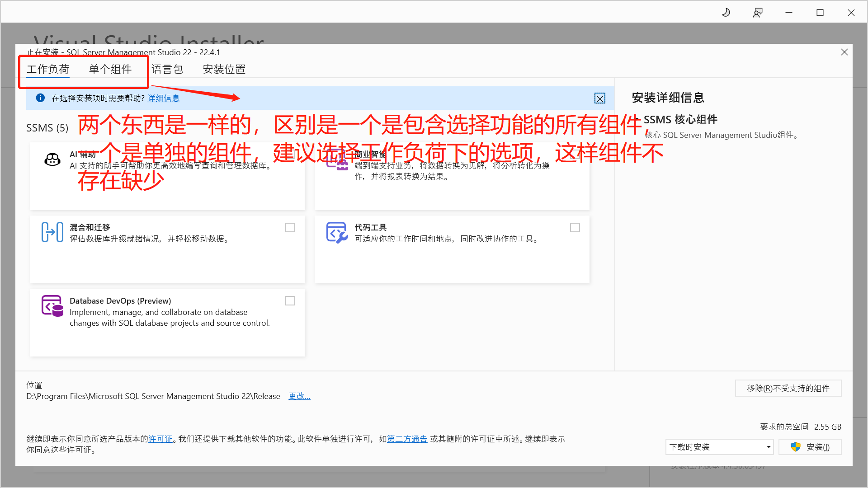Toggle the dark mode moon icon
The image size is (868, 488).
tap(726, 13)
